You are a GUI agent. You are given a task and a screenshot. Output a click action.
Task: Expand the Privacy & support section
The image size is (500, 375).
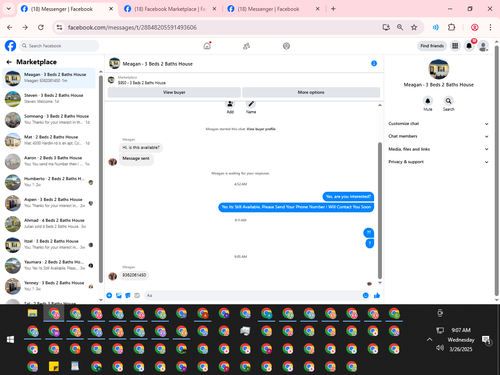[438, 162]
